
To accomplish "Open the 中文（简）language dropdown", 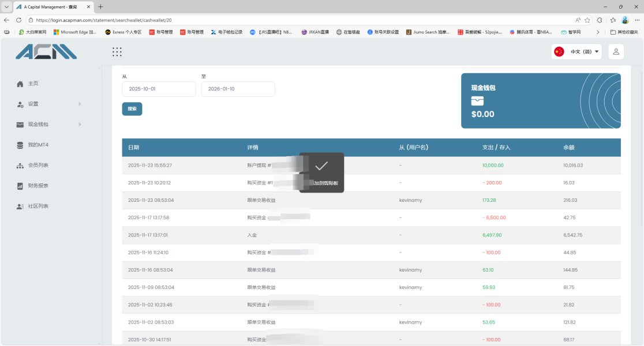I will (x=576, y=52).
